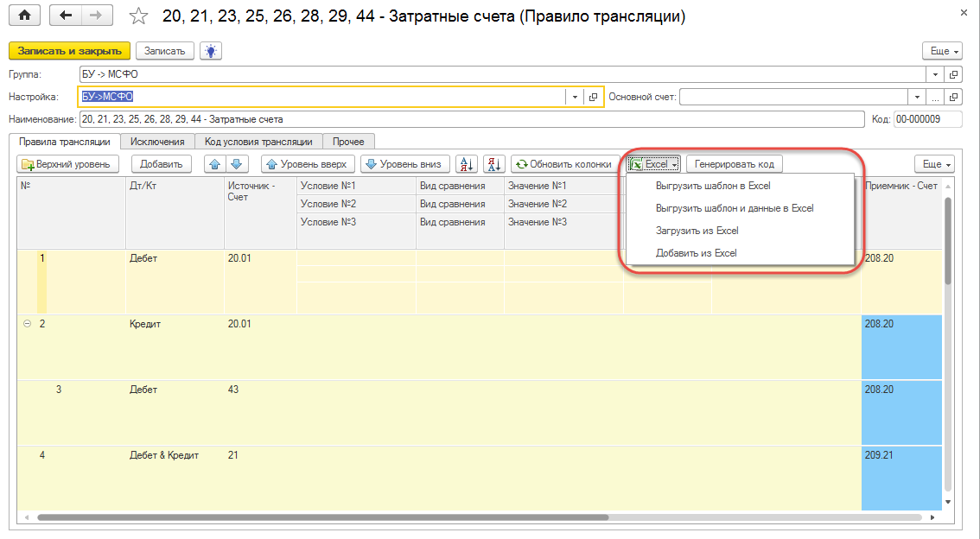Click the Генерировать код button
980x539 pixels.
(x=735, y=164)
